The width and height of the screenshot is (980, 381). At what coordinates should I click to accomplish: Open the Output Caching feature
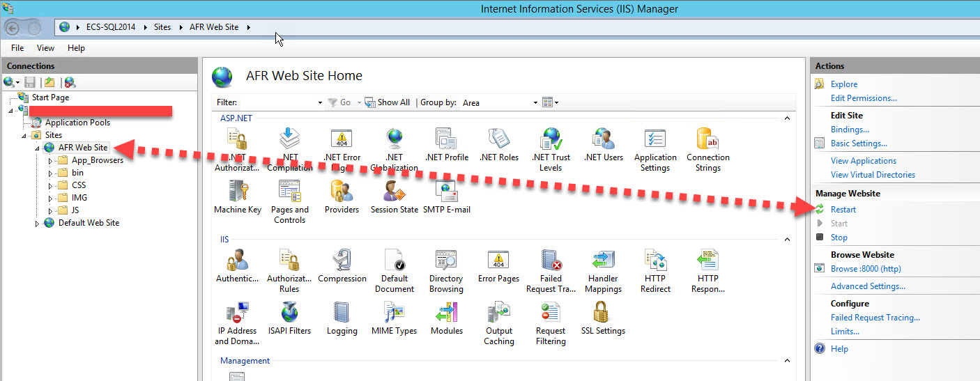point(499,322)
